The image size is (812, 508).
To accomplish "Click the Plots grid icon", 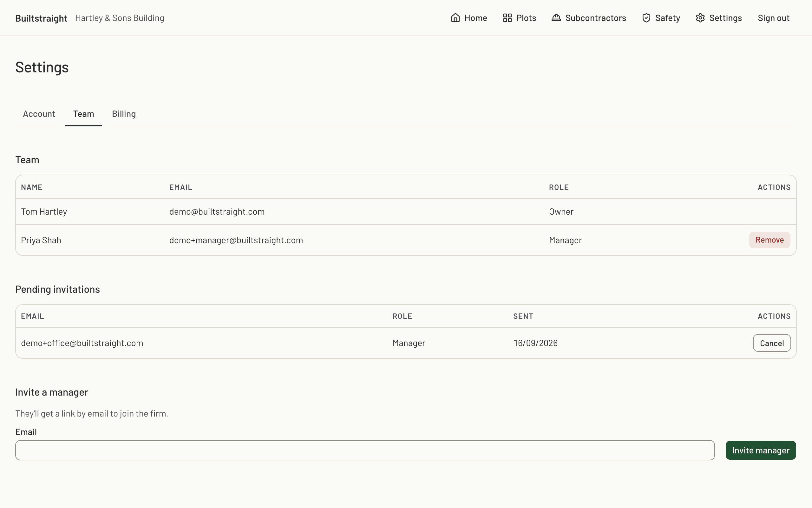I will click(x=507, y=18).
